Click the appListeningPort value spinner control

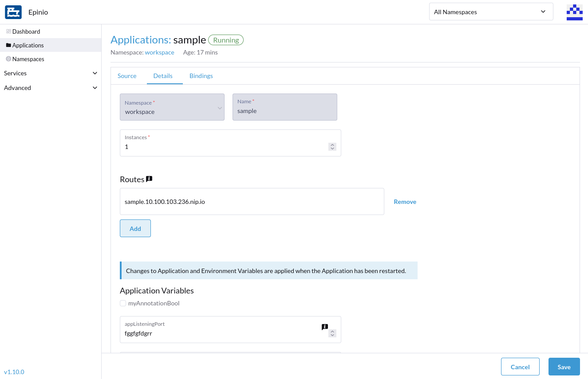[332, 333]
